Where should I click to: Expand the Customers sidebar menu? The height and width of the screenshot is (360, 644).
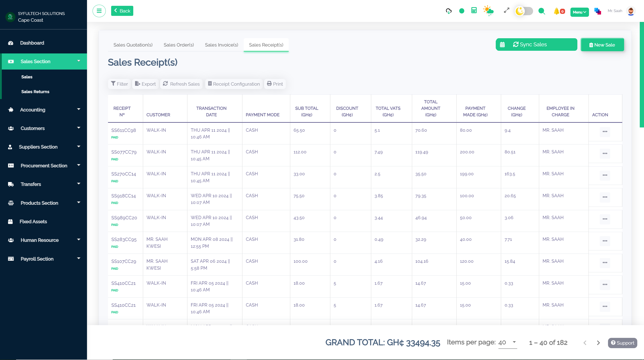coord(44,128)
